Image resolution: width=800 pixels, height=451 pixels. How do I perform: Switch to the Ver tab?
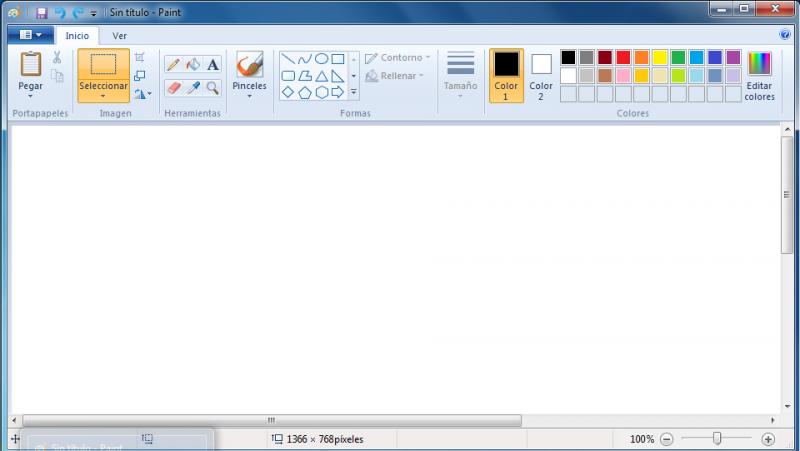119,35
